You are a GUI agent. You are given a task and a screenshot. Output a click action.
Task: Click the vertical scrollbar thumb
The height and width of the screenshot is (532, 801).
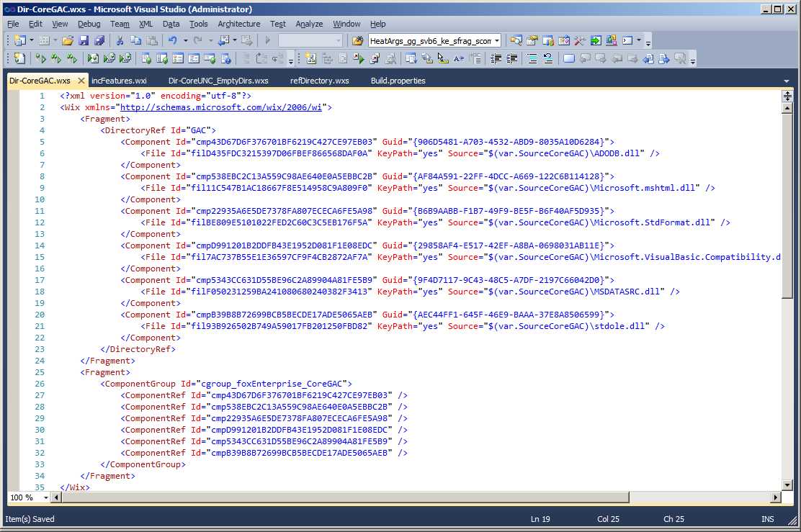[x=787, y=206]
